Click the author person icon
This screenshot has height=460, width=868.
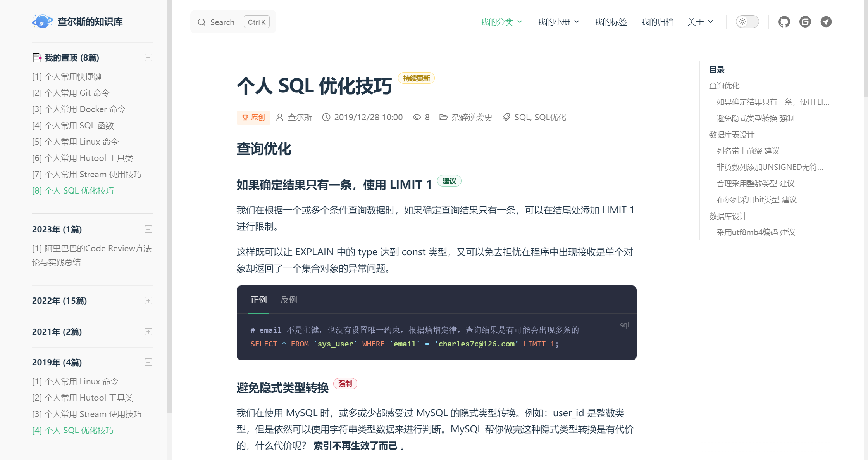tap(279, 117)
